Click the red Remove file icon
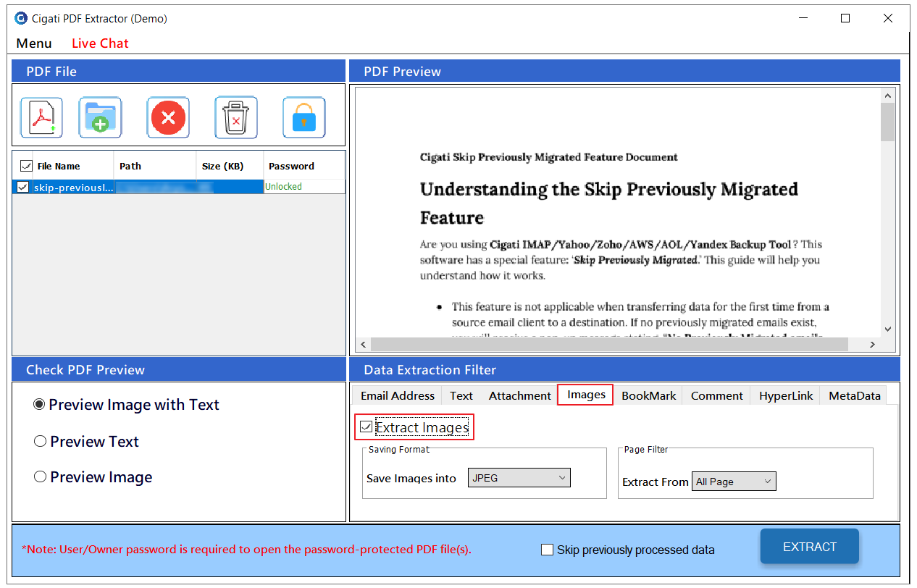The height and width of the screenshot is (588, 917). (168, 117)
